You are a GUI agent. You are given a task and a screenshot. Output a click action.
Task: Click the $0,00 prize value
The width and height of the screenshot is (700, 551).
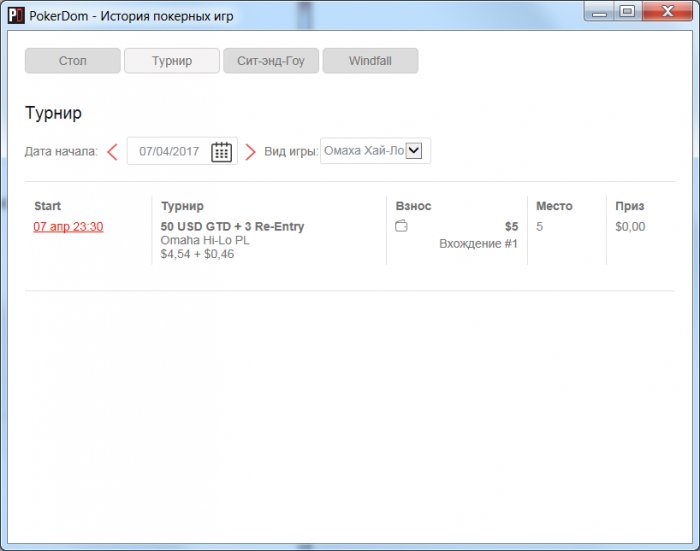click(x=630, y=226)
